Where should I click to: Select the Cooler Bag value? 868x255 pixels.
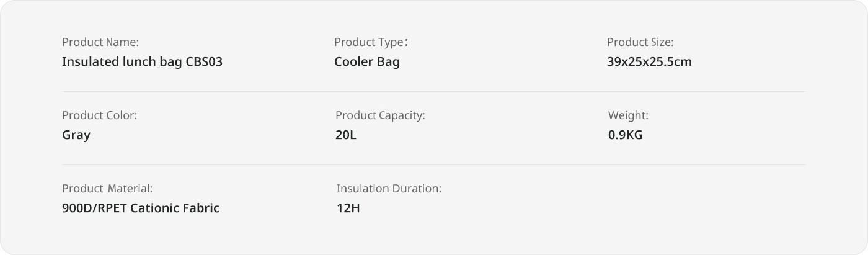point(367,62)
